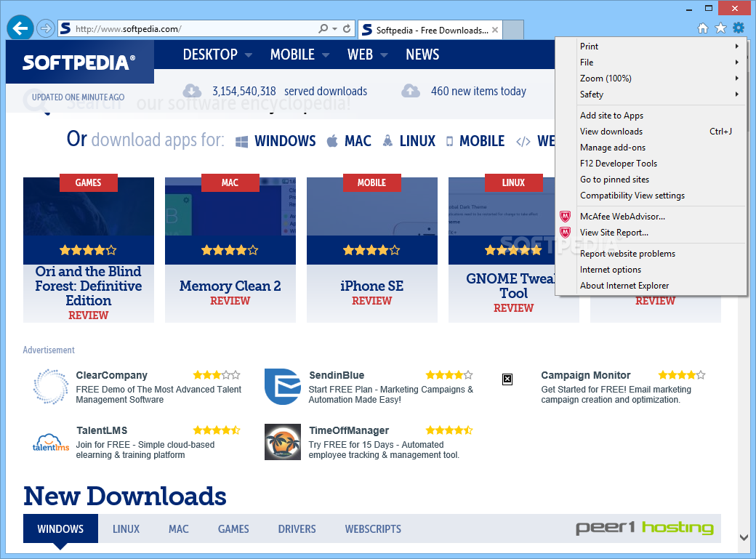Open the WINDOWS apps download link

pos(285,141)
